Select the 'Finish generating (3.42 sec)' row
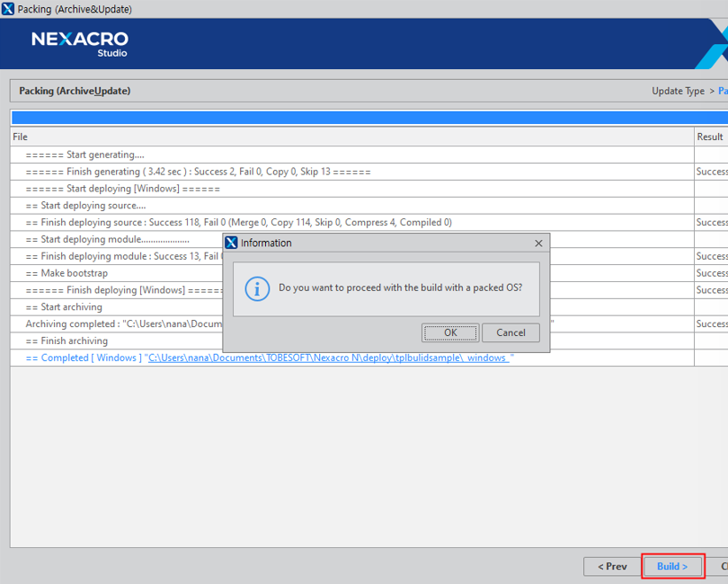The width and height of the screenshot is (728, 584). click(198, 172)
